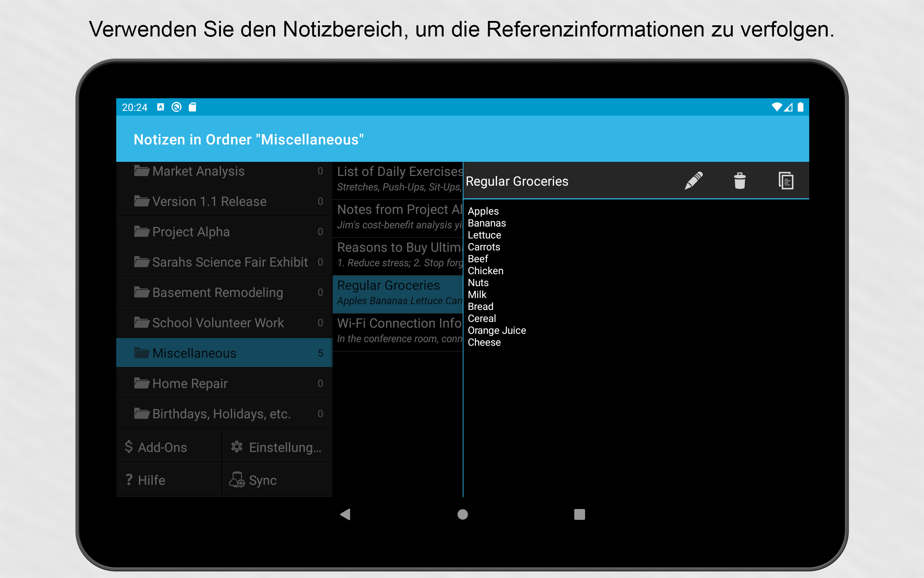
Task: Click the Basement Remodeling folder icon
Action: click(141, 292)
